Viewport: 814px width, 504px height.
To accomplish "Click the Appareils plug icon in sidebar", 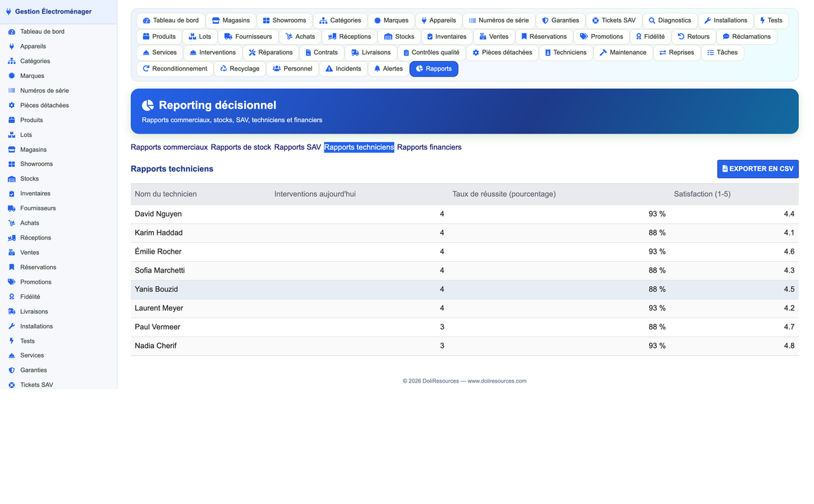I will pyautogui.click(x=12, y=47).
